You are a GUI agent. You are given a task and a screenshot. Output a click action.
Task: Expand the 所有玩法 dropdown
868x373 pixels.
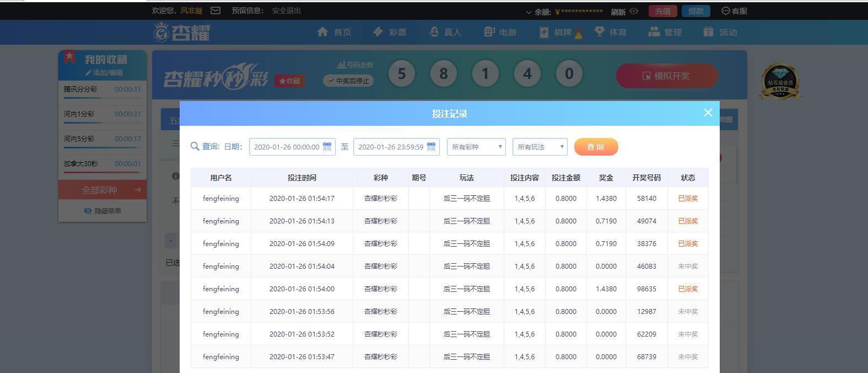540,147
